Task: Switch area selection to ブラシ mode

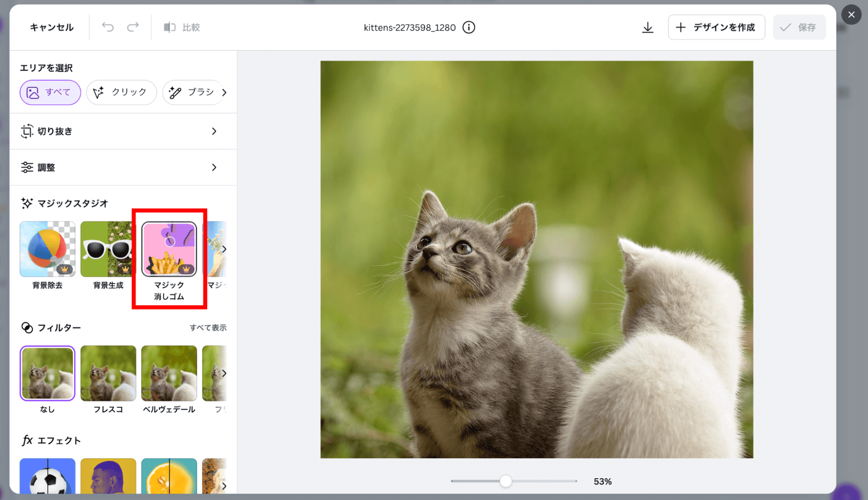Action: point(192,92)
